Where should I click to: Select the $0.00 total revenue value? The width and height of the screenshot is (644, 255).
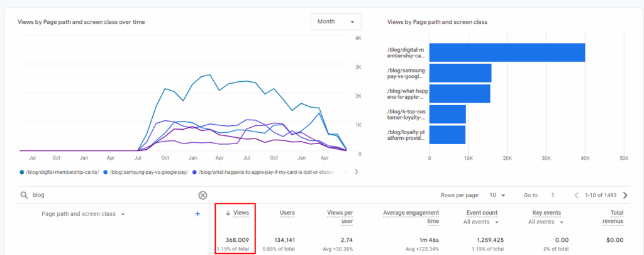tap(615, 240)
